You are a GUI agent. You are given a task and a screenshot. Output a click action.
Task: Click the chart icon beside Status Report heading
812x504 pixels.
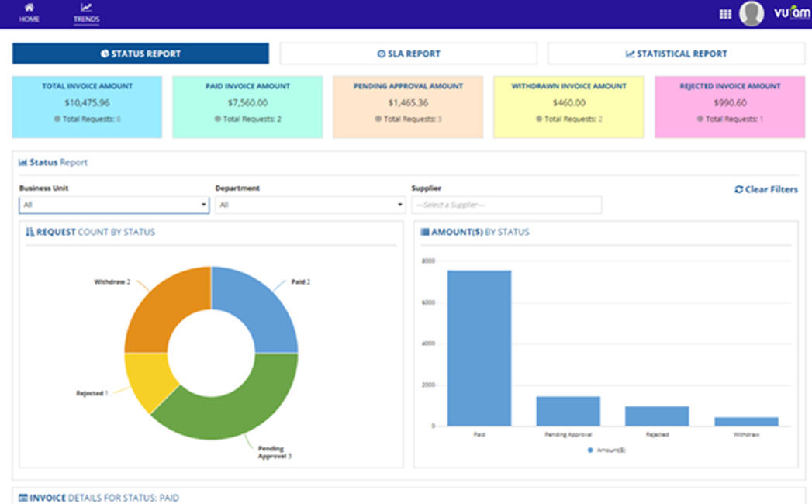[x=21, y=161]
